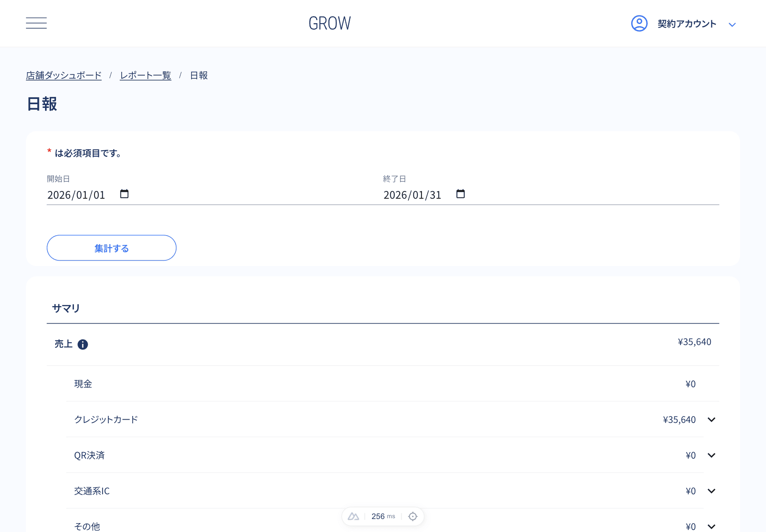Open the 開始日 calendar picker

[124, 194]
